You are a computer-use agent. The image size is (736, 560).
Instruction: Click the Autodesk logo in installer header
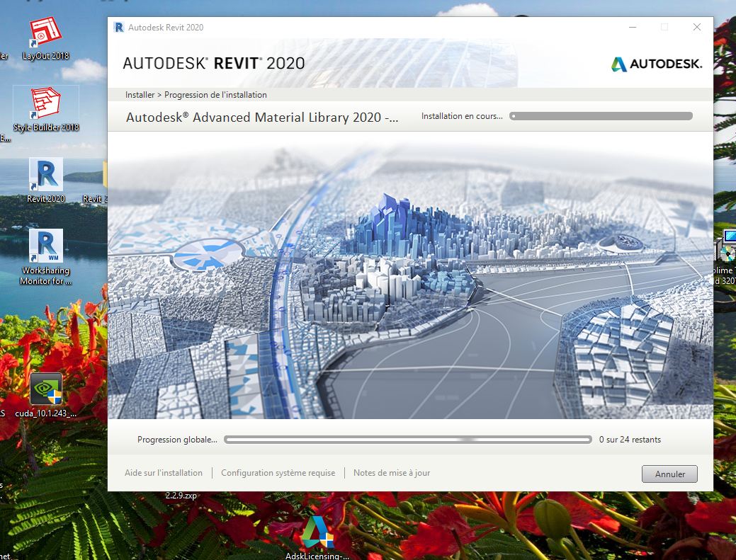(x=656, y=64)
